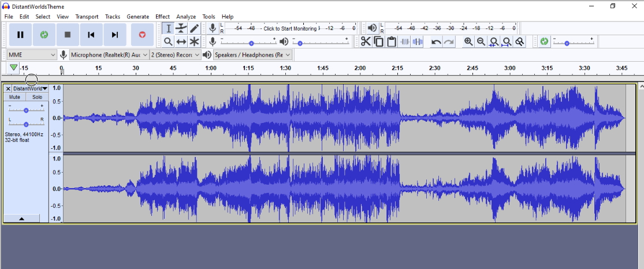This screenshot has width=644, height=269.
Task: Click the Silence audio selection icon
Action: [418, 42]
